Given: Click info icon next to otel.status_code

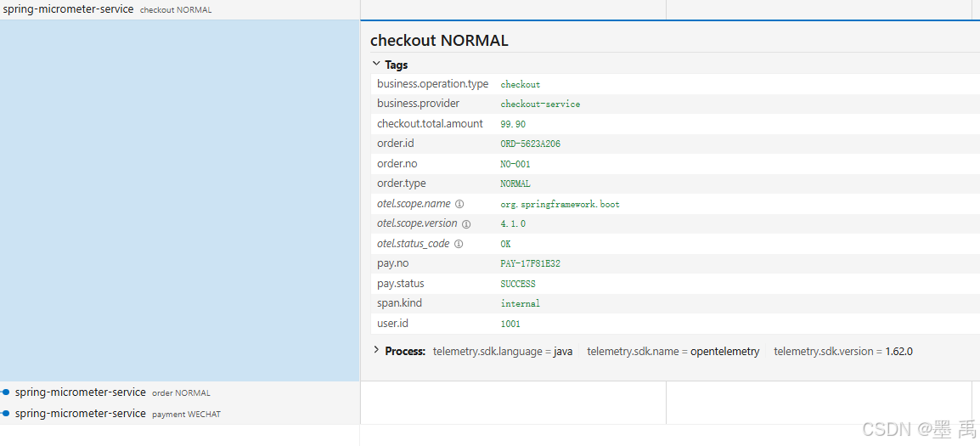Looking at the screenshot, I should [x=458, y=244].
